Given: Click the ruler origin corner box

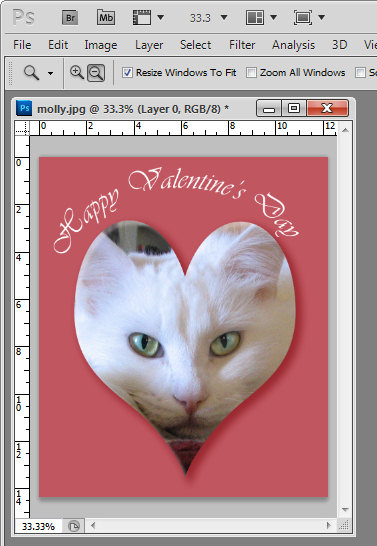Looking at the screenshot, I should click(x=22, y=128).
